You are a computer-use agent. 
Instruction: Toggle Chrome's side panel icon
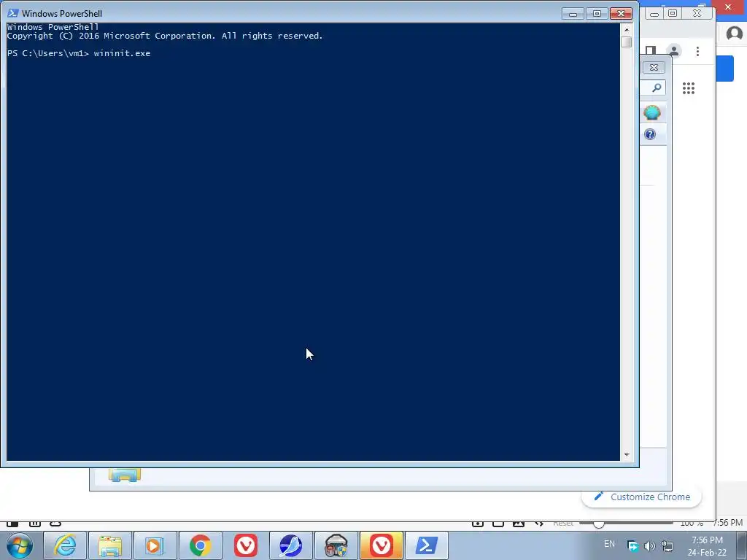coord(650,50)
